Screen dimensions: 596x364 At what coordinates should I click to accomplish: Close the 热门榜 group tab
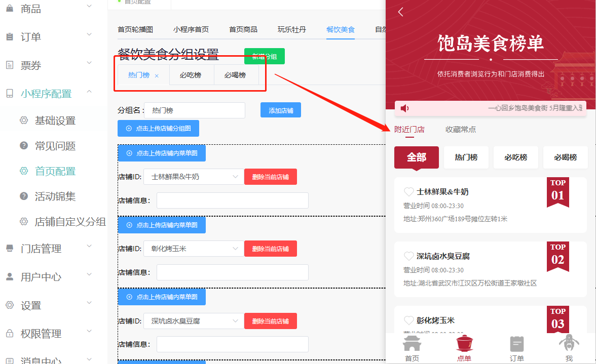(x=157, y=76)
